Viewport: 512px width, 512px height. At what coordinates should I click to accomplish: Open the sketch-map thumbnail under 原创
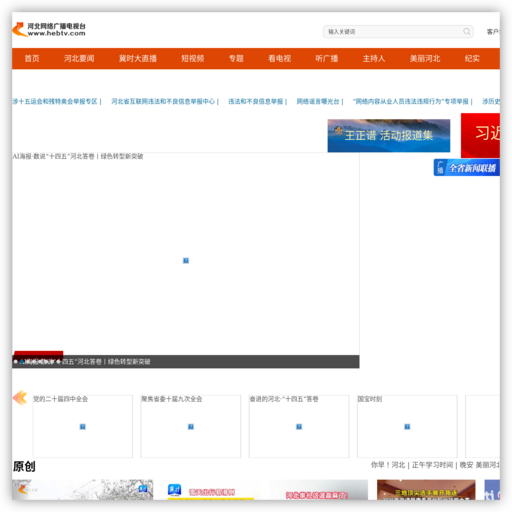[x=83, y=490]
